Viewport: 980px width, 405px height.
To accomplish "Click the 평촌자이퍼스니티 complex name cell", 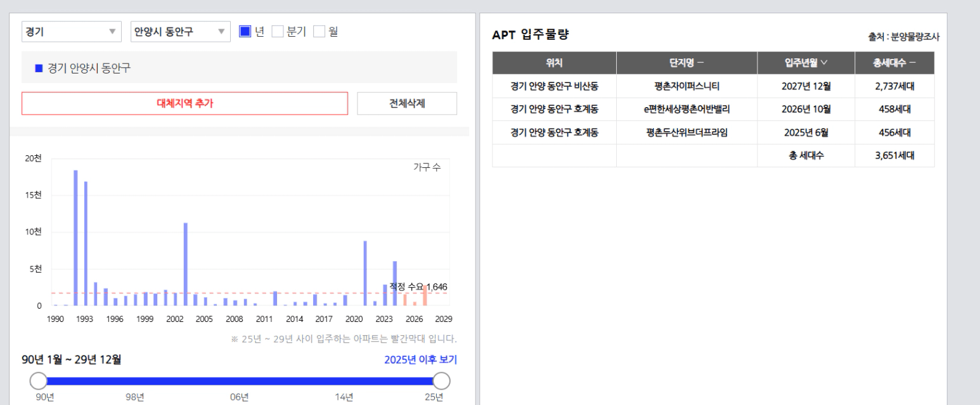I will point(687,86).
